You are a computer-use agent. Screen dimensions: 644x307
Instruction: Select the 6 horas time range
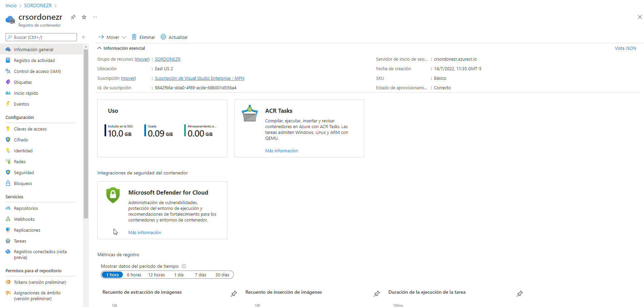tap(134, 275)
